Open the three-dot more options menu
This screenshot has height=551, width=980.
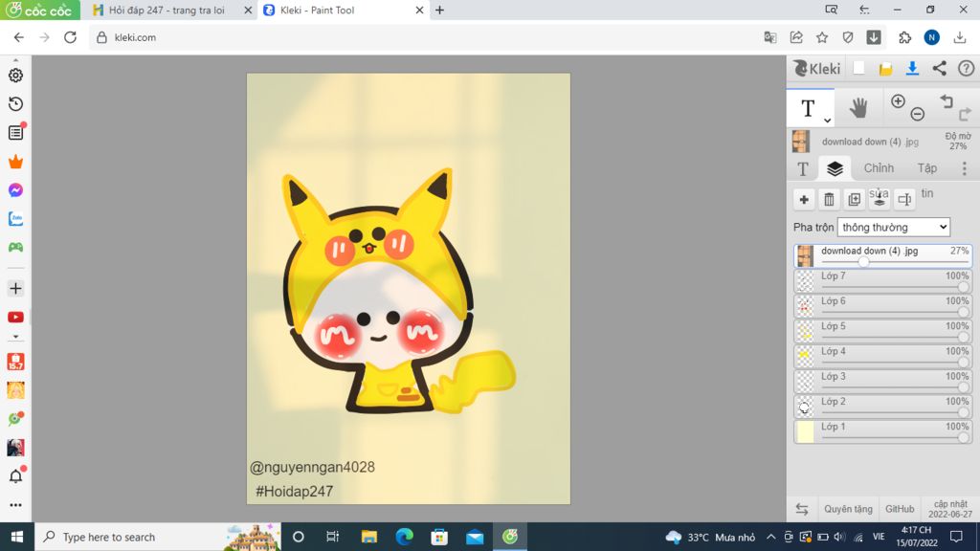coord(965,168)
